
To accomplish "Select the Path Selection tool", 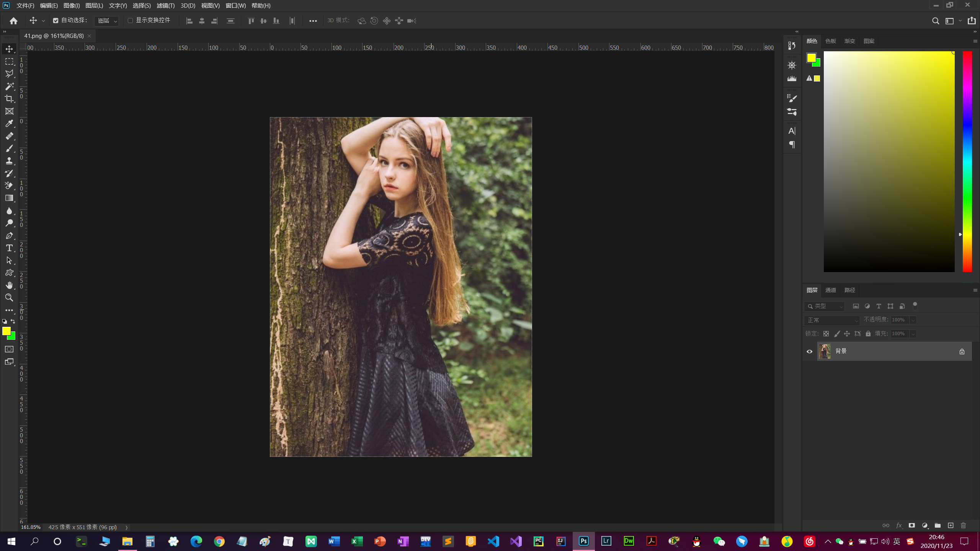I will [9, 260].
